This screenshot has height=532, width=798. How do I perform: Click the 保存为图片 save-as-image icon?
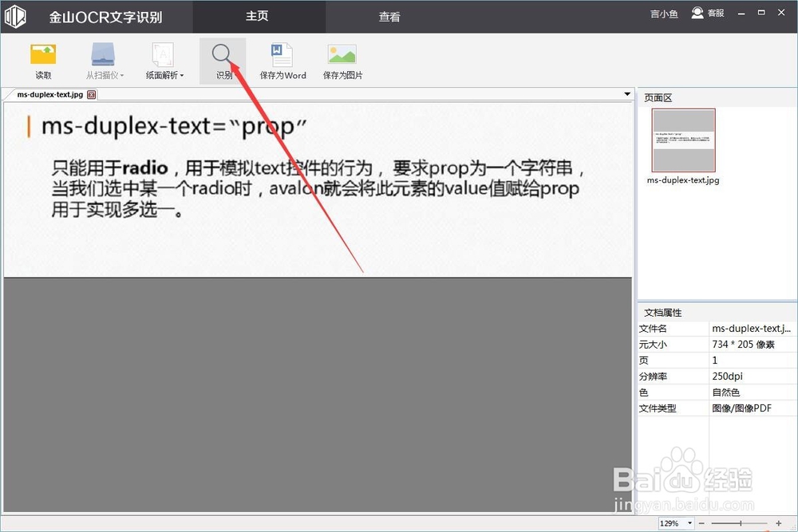[342, 56]
